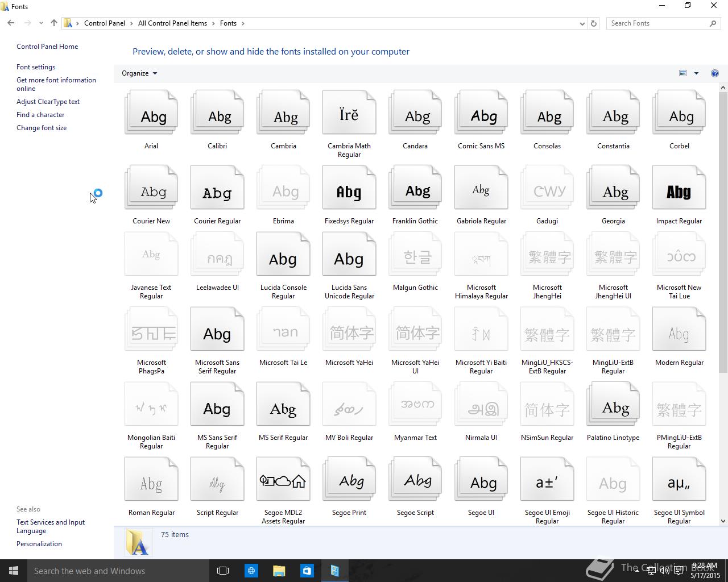Select the Georgia font icon

(x=613, y=187)
